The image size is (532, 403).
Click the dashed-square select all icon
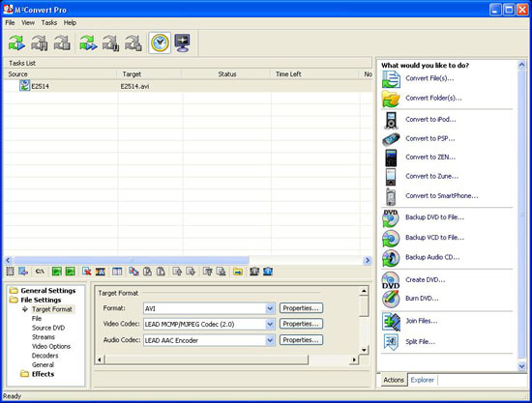click(11, 272)
